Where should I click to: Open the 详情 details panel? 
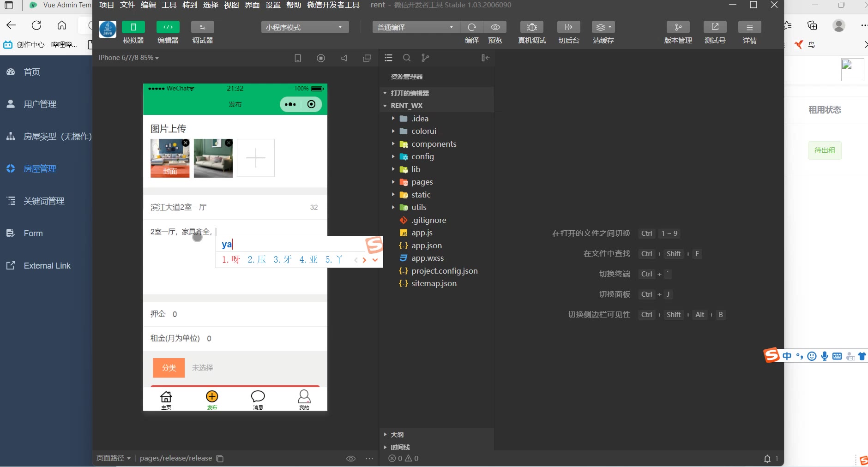(x=749, y=27)
